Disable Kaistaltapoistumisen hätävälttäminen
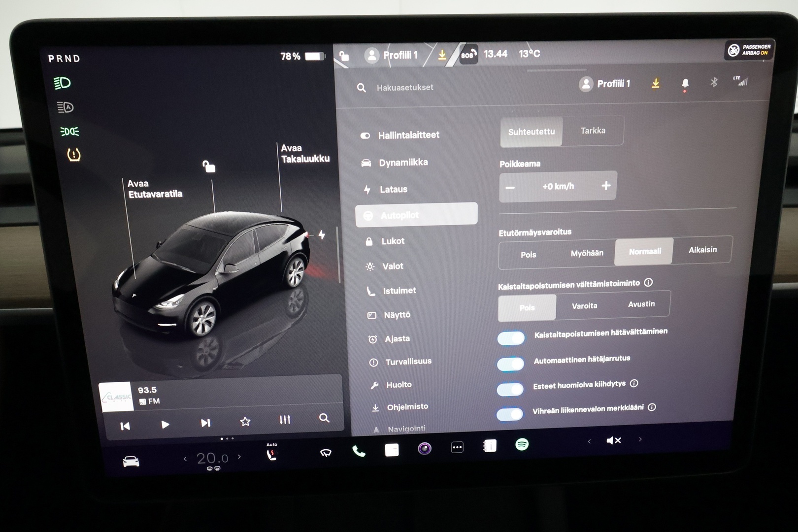This screenshot has height=532, width=798. click(511, 338)
